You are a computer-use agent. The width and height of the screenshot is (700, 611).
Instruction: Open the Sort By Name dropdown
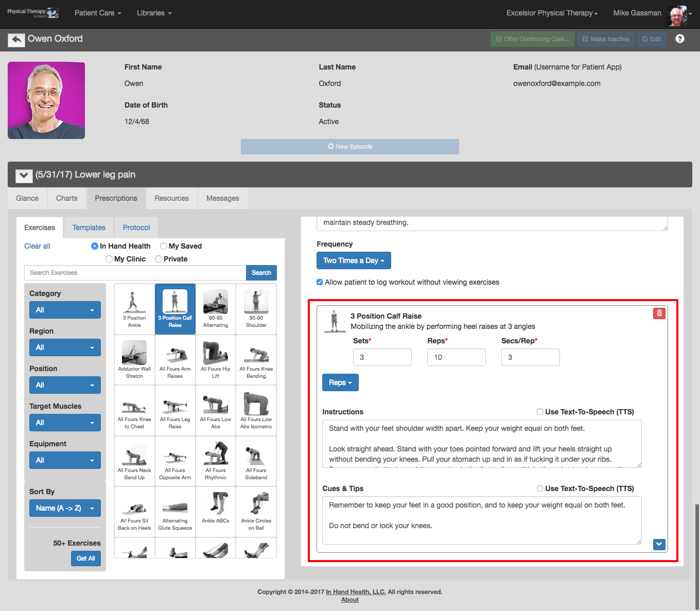65,508
